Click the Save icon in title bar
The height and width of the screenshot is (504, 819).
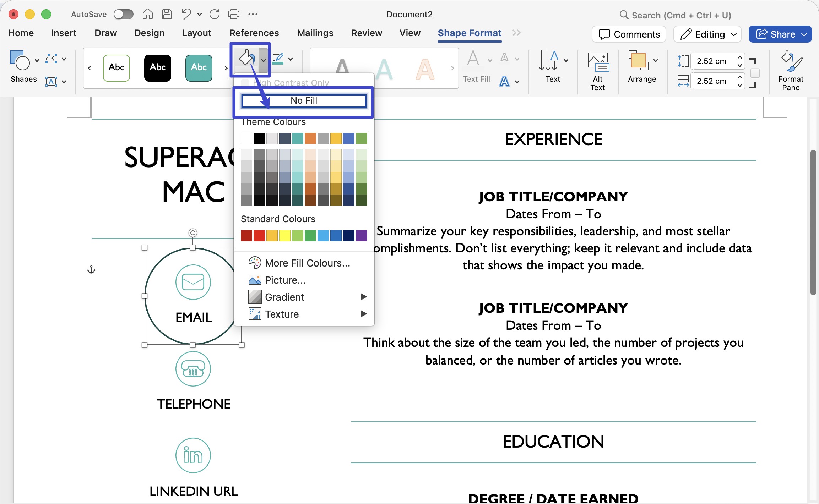[x=167, y=14]
